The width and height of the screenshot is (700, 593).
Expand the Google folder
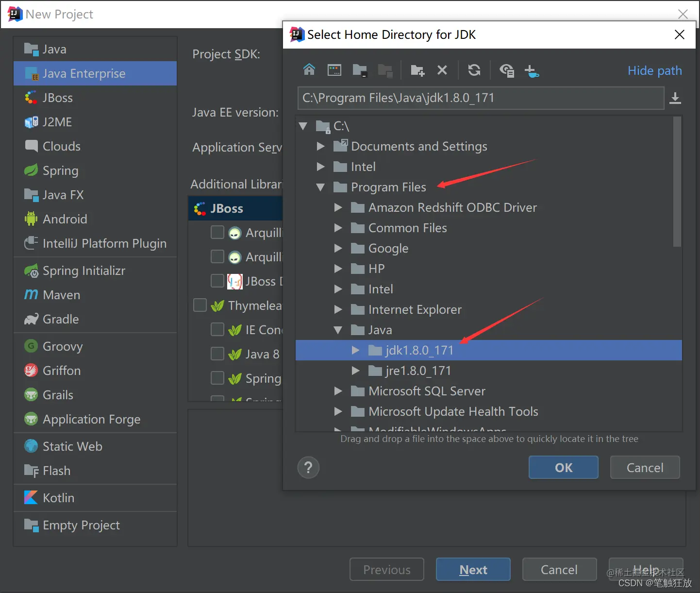point(338,248)
